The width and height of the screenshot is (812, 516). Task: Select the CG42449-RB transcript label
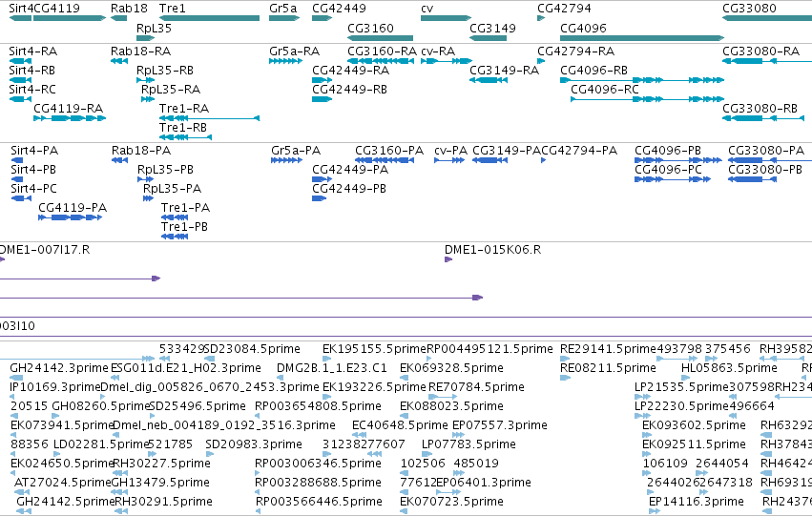click(349, 90)
